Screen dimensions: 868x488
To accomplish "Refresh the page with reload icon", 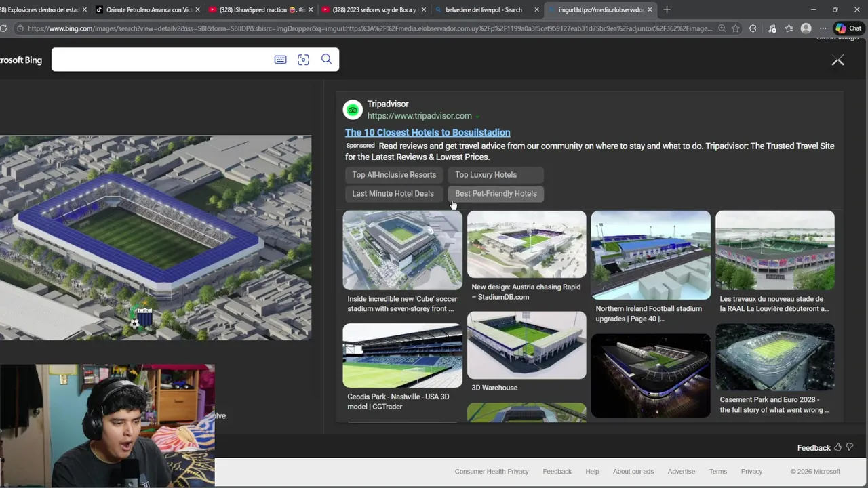I will click(x=3, y=28).
